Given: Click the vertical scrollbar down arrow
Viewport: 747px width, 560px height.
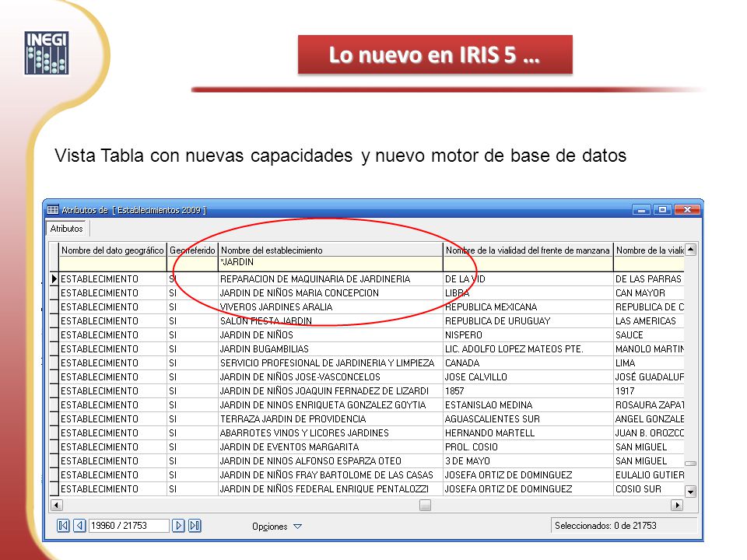Looking at the screenshot, I should point(690,491).
